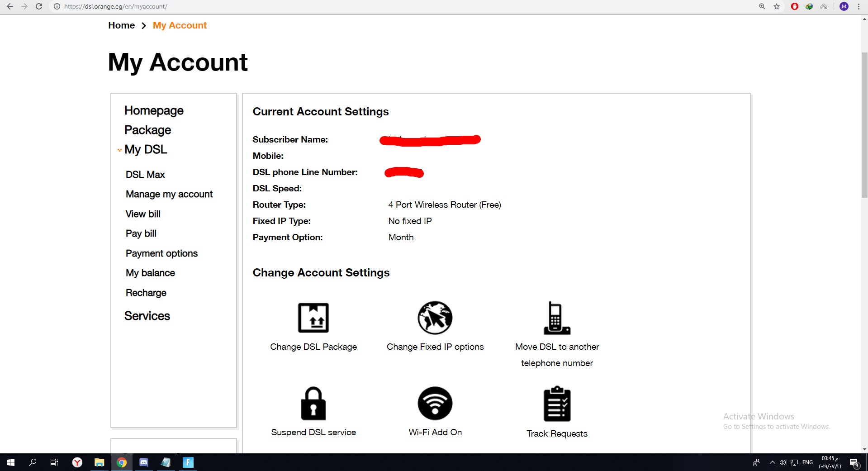Viewport: 868px width, 471px height.
Task: Select the "No fixed IP" value
Action: [x=410, y=221]
